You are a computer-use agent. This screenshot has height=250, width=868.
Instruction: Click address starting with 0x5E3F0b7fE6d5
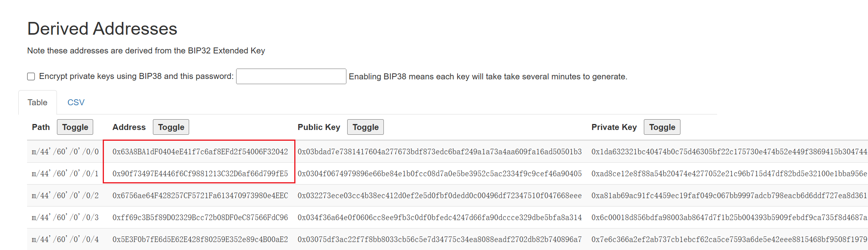pos(200,239)
